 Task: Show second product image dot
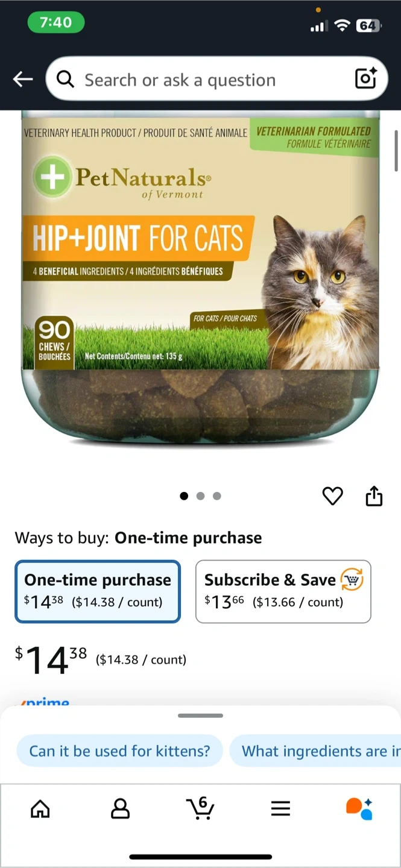[201, 496]
